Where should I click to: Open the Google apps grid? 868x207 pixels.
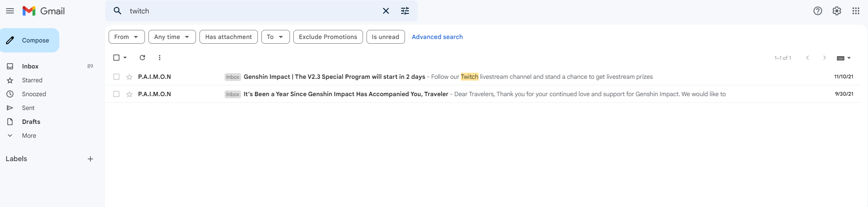pos(856,11)
